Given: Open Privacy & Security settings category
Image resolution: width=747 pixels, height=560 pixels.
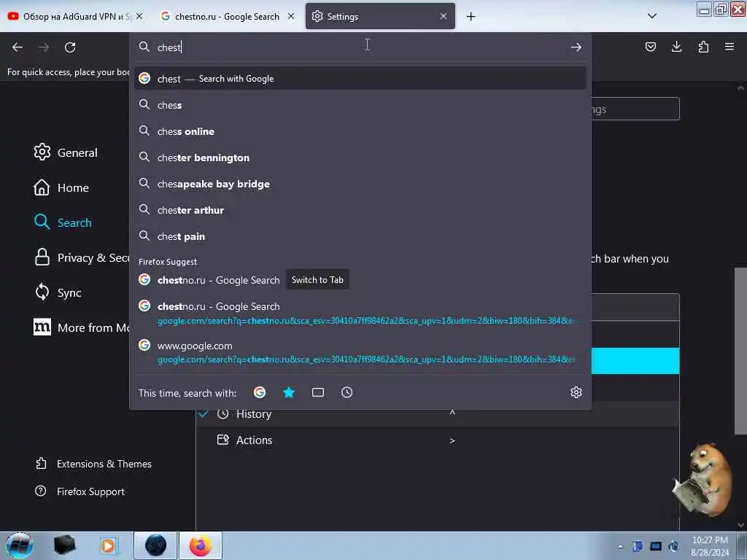Looking at the screenshot, I should [x=81, y=257].
